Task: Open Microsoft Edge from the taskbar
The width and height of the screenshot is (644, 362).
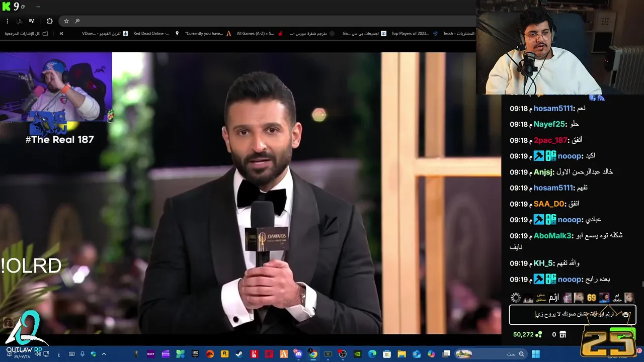Action: click(372, 354)
